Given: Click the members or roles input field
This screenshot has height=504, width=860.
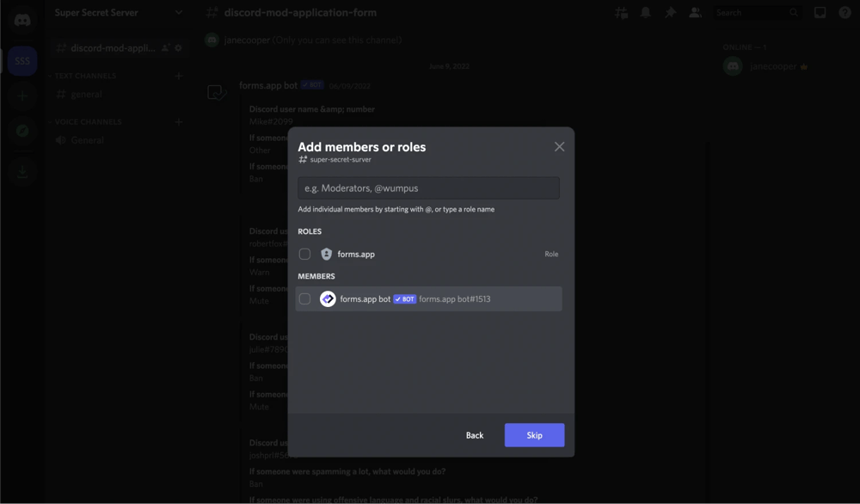Looking at the screenshot, I should pos(428,187).
